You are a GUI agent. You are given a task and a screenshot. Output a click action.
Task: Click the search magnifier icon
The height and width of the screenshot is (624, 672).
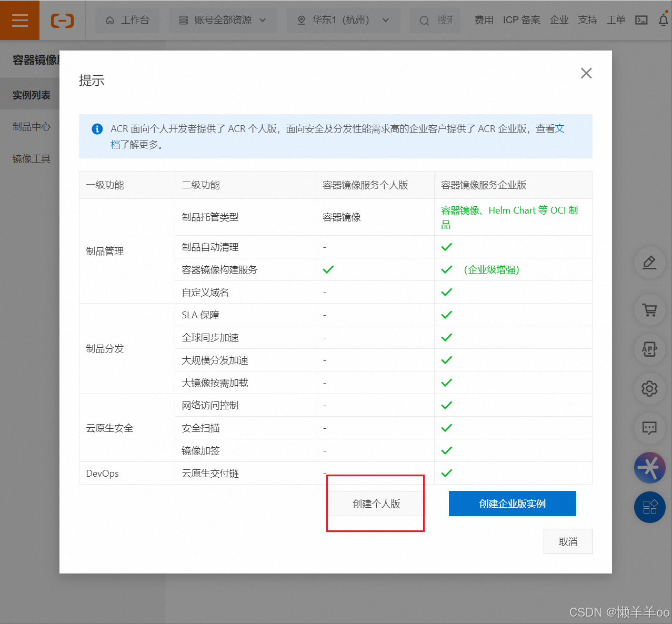point(424,21)
